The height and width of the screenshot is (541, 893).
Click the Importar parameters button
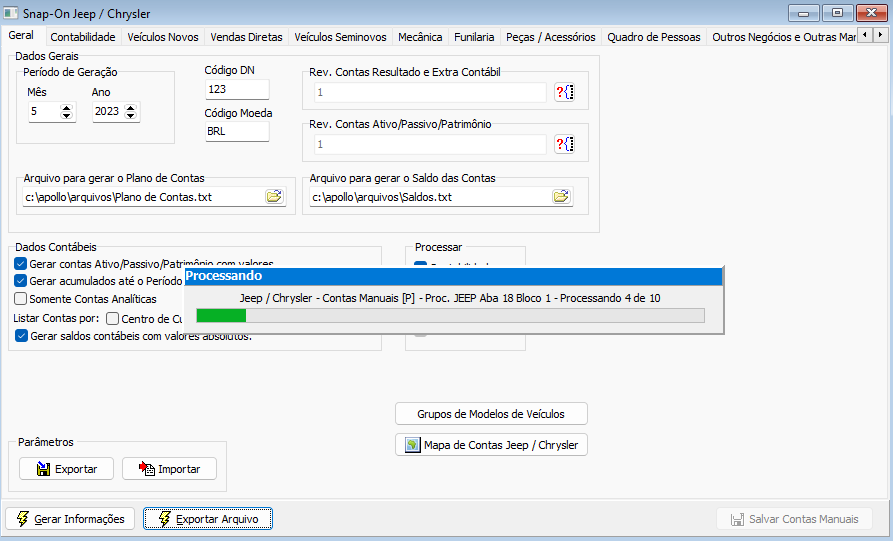tap(170, 469)
